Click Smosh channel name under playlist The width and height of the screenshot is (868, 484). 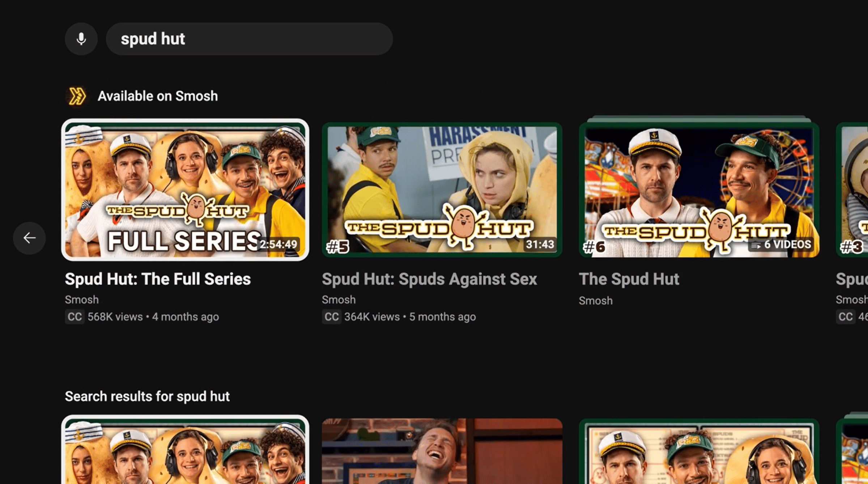595,301
